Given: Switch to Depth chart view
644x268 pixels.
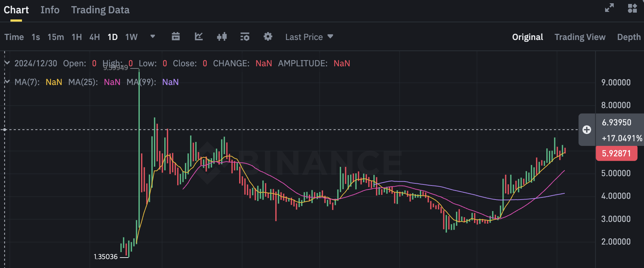Looking at the screenshot, I should 629,37.
